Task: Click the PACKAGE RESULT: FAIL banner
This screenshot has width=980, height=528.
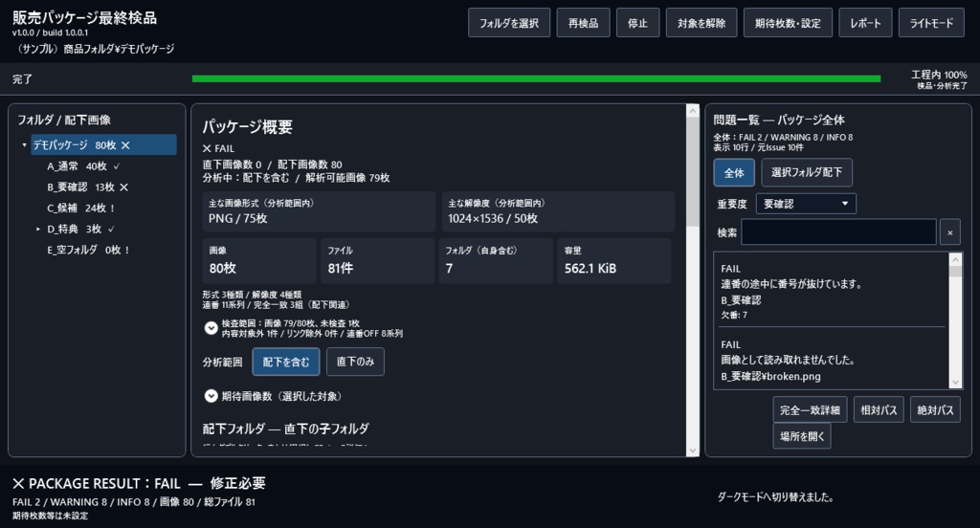Action: pyautogui.click(x=139, y=484)
